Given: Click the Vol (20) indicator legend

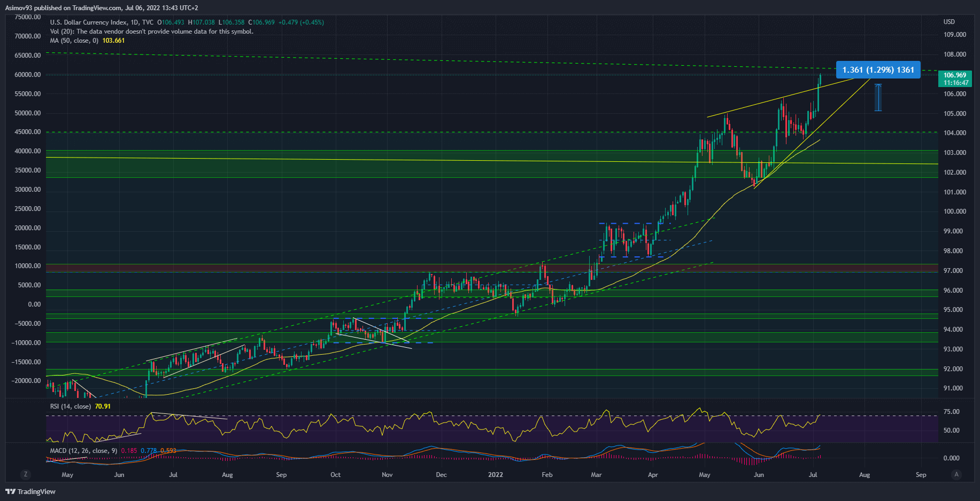Looking at the screenshot, I should click(x=151, y=32).
